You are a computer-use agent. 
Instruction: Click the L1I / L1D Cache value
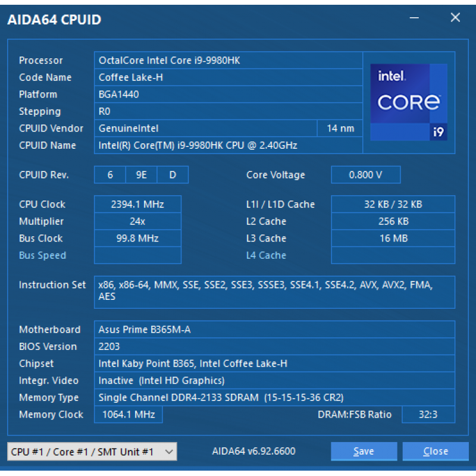click(393, 204)
